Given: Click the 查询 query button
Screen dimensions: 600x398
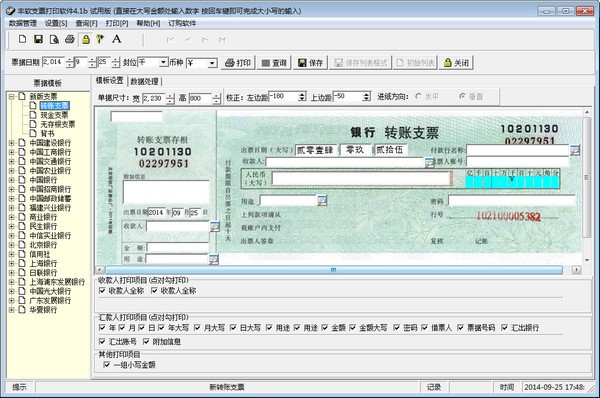Looking at the screenshot, I should pos(274,62).
